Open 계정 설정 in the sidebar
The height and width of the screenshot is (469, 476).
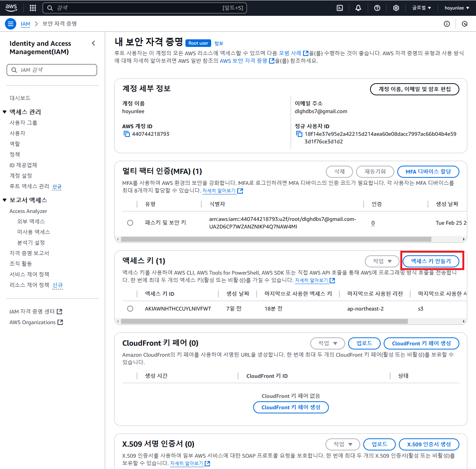(x=21, y=175)
